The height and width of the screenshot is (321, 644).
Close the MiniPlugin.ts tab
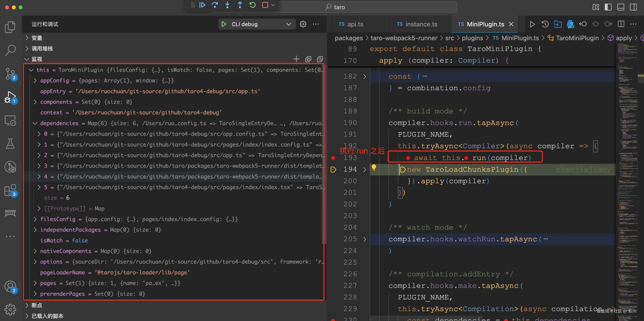(511, 24)
